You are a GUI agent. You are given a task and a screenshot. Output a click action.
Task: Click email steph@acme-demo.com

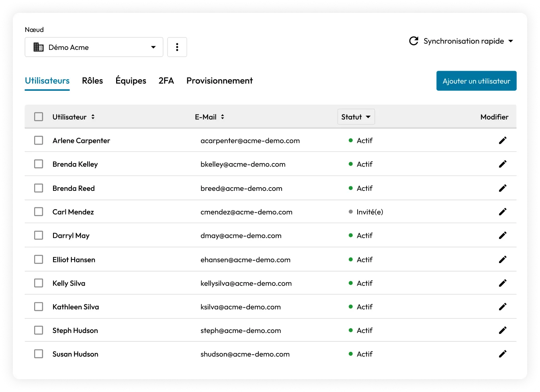pos(241,331)
